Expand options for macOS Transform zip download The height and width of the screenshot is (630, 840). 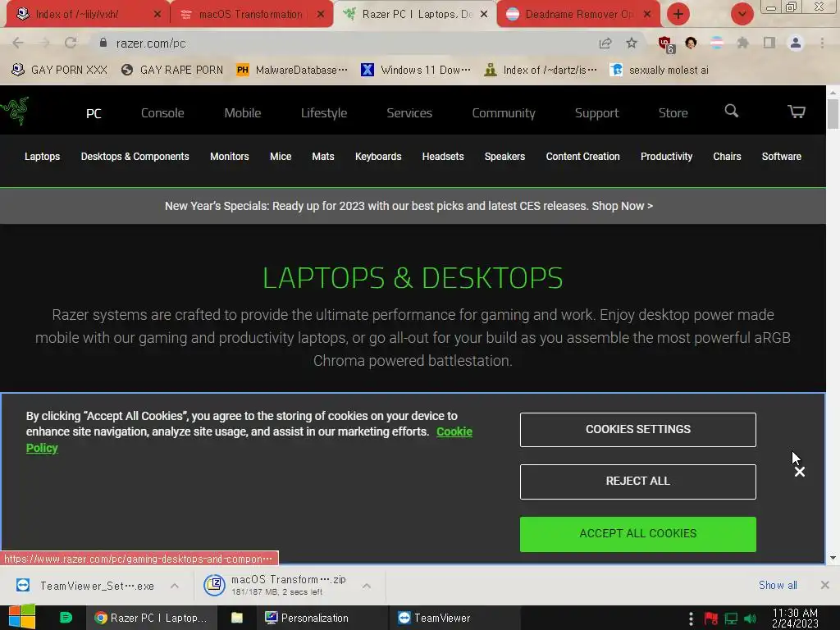[x=367, y=586]
